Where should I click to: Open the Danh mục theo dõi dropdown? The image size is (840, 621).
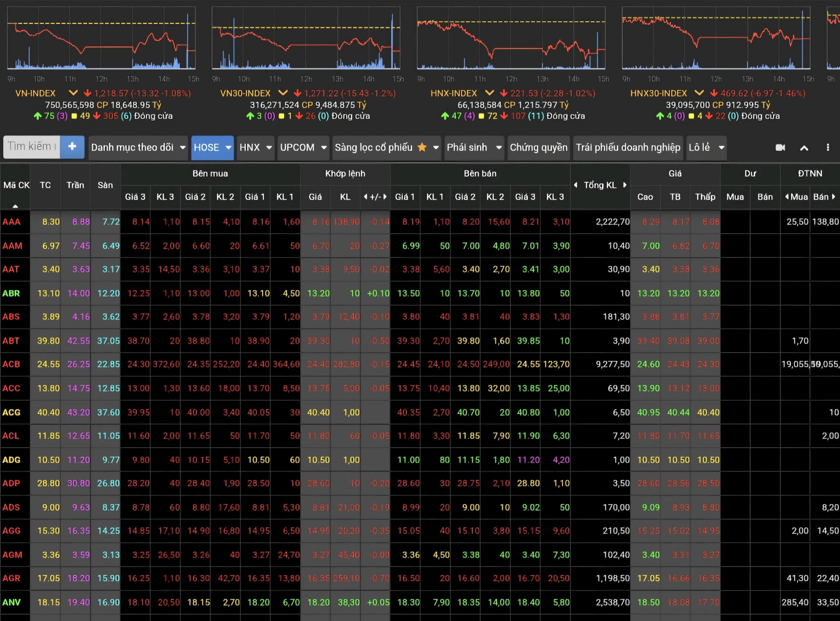pyautogui.click(x=138, y=147)
